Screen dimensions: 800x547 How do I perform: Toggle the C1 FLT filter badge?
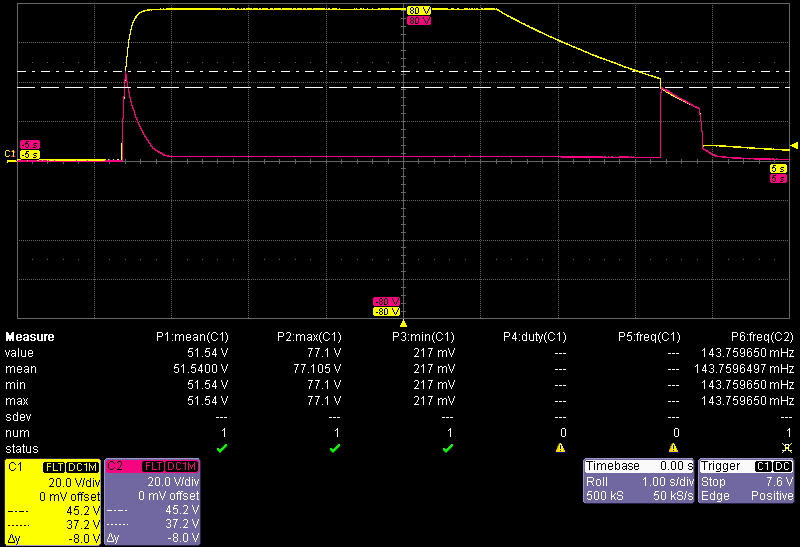point(53,467)
